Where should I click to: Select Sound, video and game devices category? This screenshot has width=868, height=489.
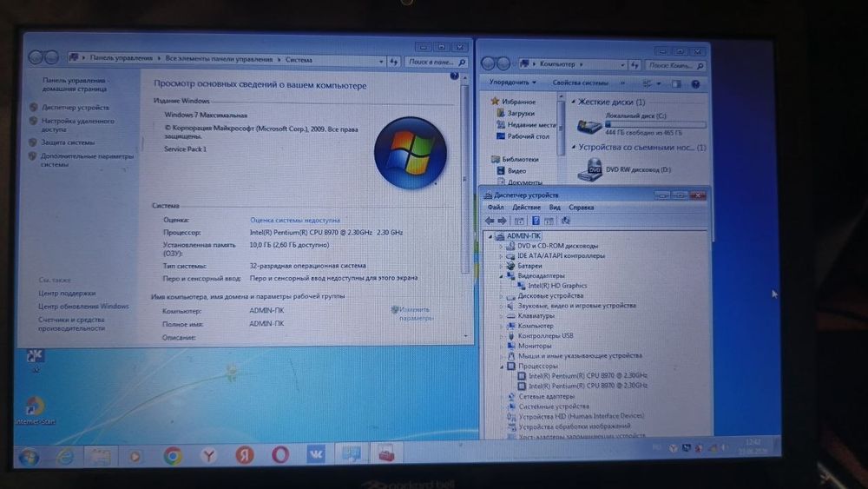pos(576,306)
